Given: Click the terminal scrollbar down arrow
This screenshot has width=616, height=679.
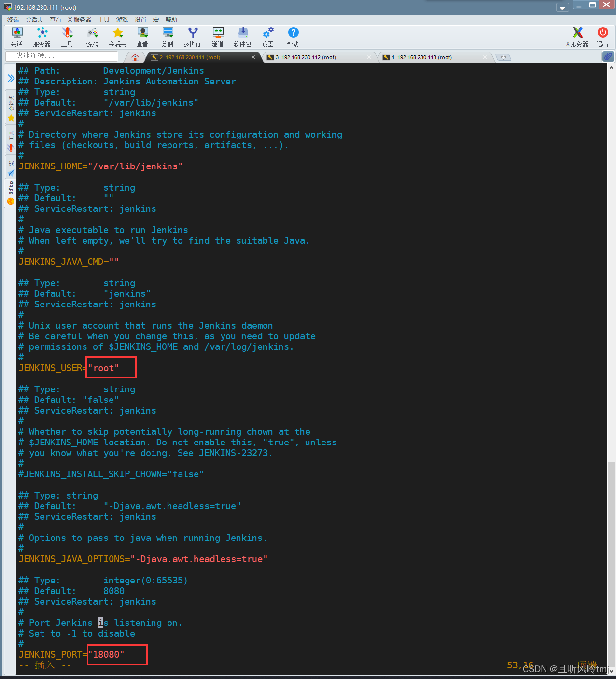Looking at the screenshot, I should pyautogui.click(x=611, y=670).
